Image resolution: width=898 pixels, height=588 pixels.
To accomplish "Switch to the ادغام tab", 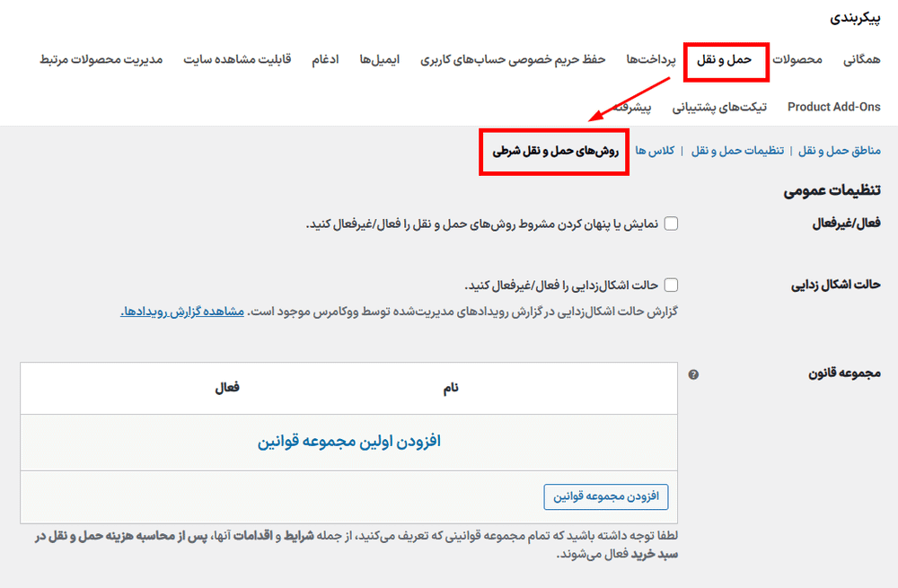I will (x=325, y=59).
